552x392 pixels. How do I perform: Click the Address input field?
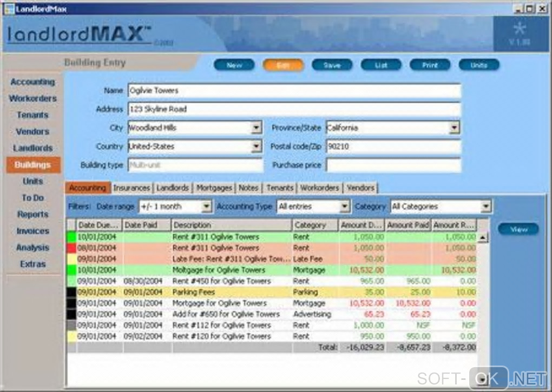tap(294, 109)
